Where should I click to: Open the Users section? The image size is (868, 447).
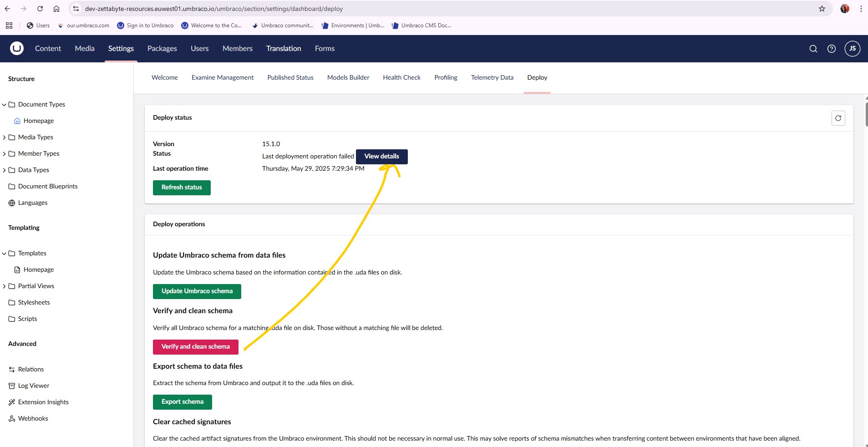[199, 49]
